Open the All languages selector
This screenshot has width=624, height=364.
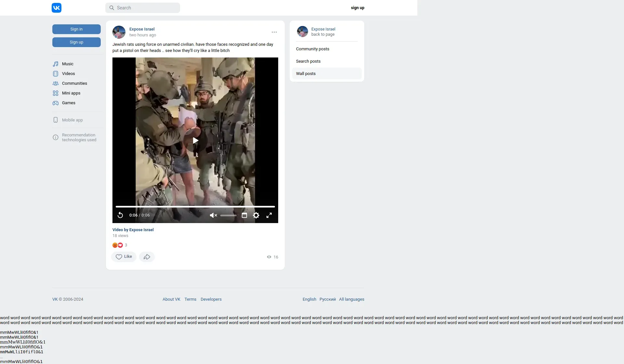352,299
